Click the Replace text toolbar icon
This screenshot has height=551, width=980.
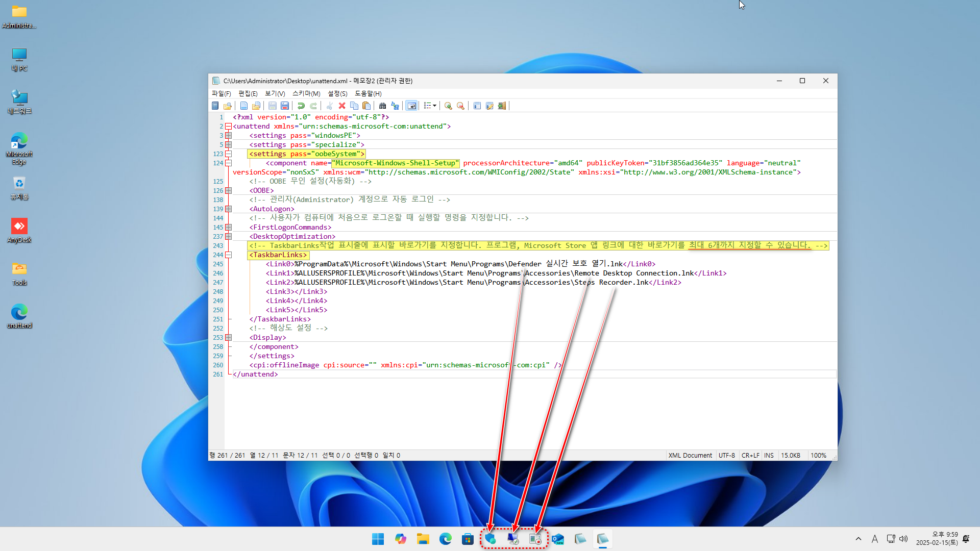[395, 106]
